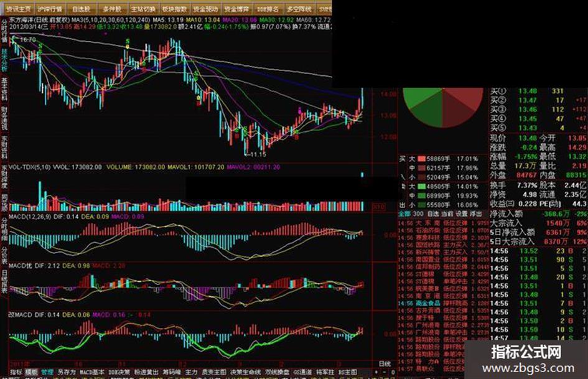
Task: Click 主站切换 in the top toolbar
Action: (x=143, y=9)
